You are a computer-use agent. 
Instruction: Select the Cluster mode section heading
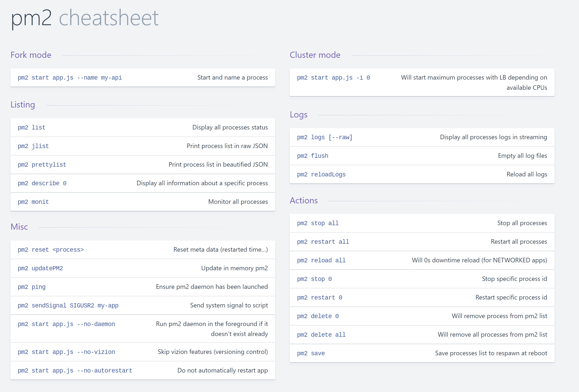click(x=315, y=55)
